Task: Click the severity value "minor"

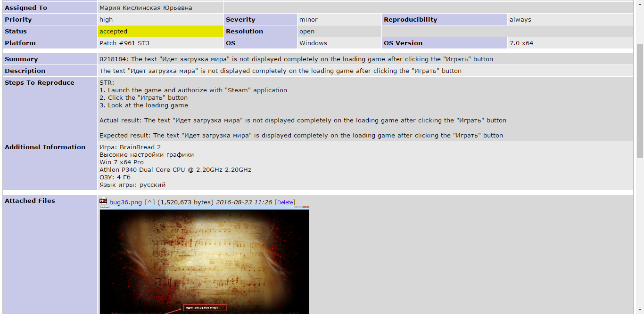Action: point(308,20)
